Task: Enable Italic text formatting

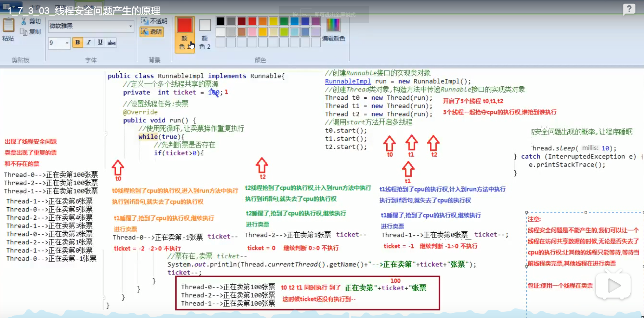Action: pos(89,42)
